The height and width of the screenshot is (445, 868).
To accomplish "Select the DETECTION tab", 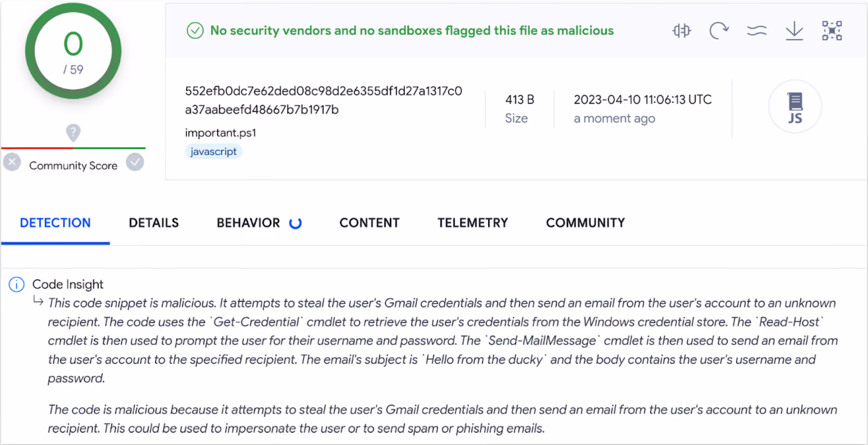I will click(55, 223).
